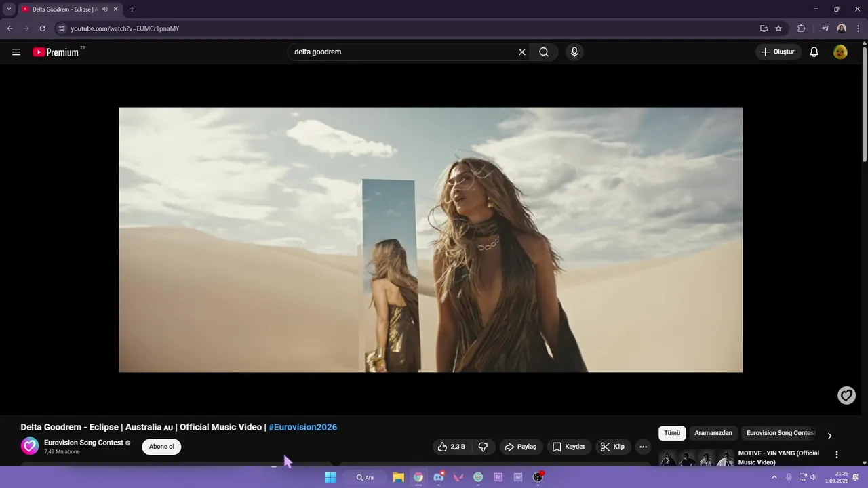
Task: Subscribe with the Abone ol button
Action: tap(161, 447)
